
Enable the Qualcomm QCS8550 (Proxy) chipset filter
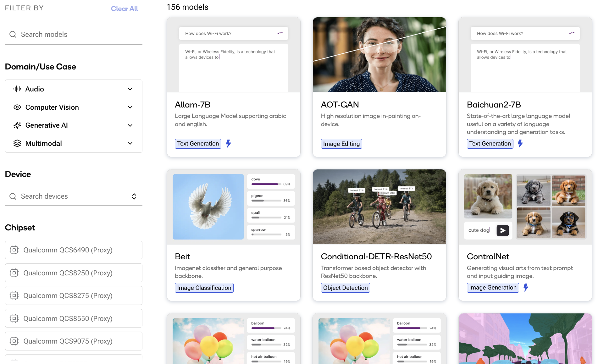click(x=74, y=318)
